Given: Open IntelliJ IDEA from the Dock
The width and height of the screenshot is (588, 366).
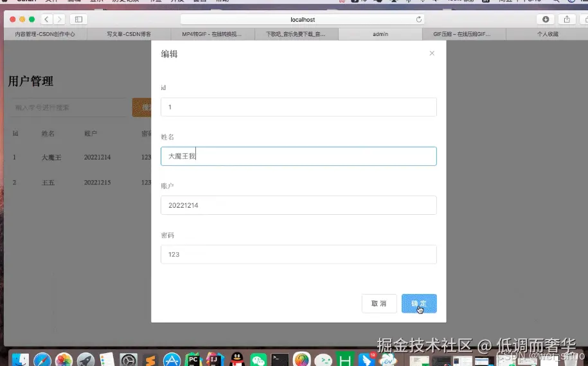Looking at the screenshot, I should coord(215,360).
